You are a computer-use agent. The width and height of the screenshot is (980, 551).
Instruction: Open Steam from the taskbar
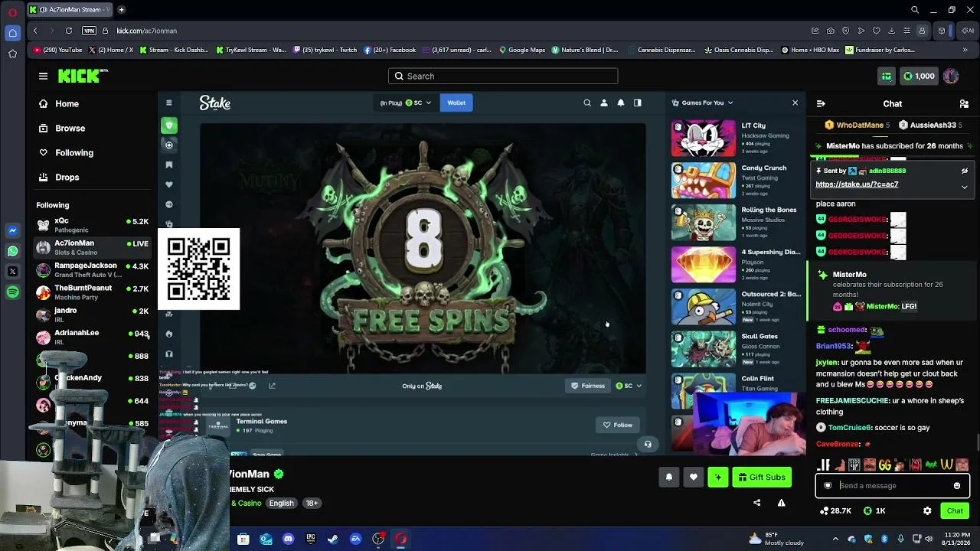click(333, 539)
